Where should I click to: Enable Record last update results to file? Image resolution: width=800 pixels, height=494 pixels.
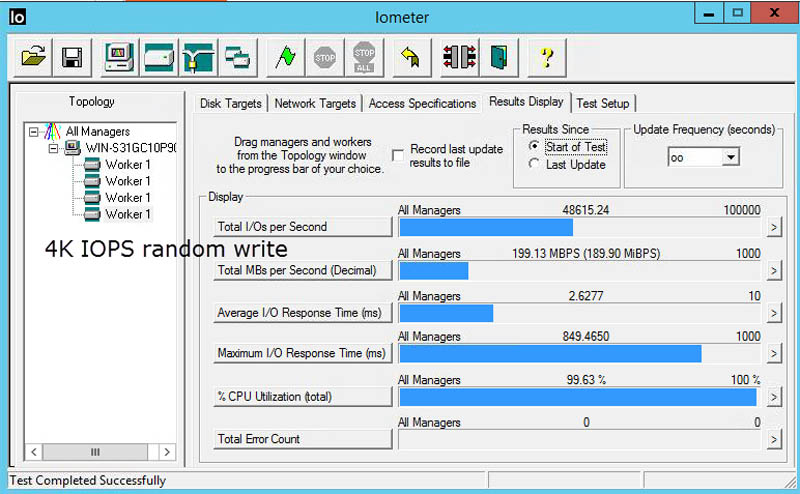397,155
